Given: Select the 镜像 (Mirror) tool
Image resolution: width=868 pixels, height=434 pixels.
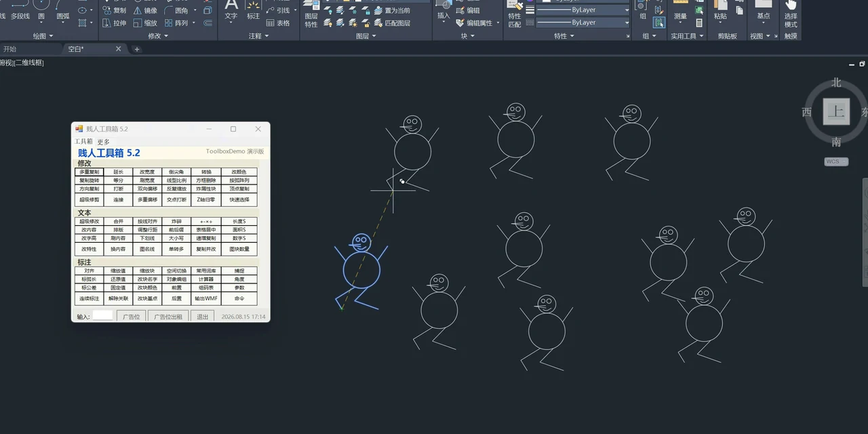Looking at the screenshot, I should click(145, 10).
